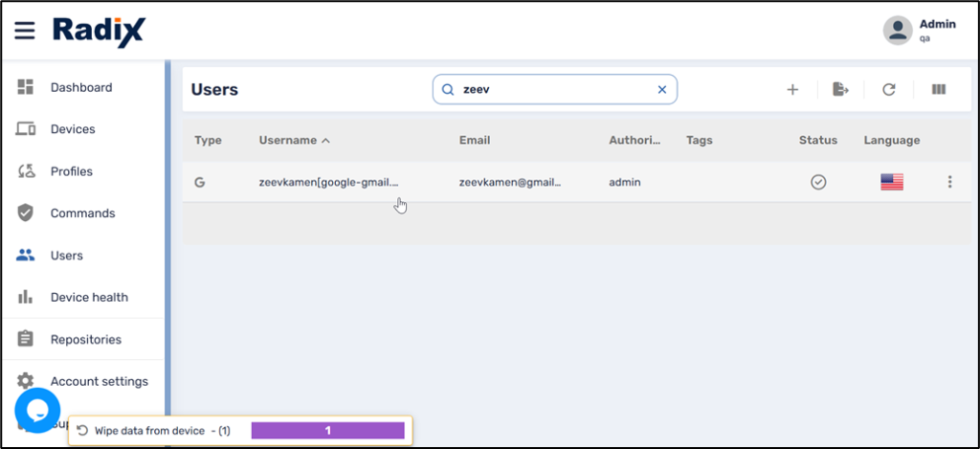
Task: Click the Admin profile avatar
Action: (x=898, y=31)
